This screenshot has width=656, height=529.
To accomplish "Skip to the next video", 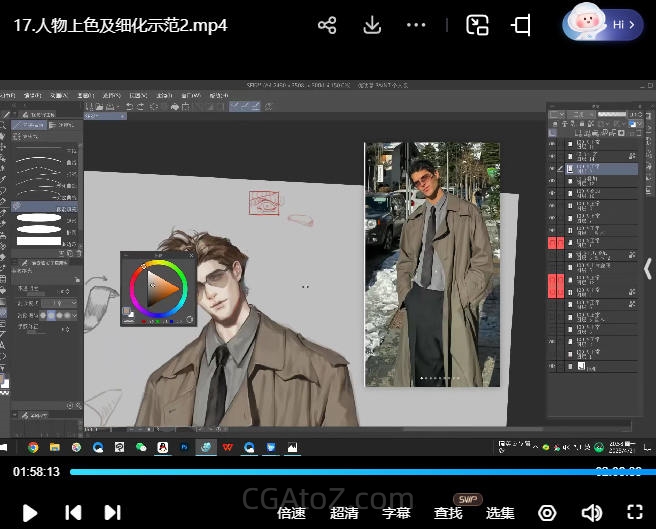I will pyautogui.click(x=112, y=512).
